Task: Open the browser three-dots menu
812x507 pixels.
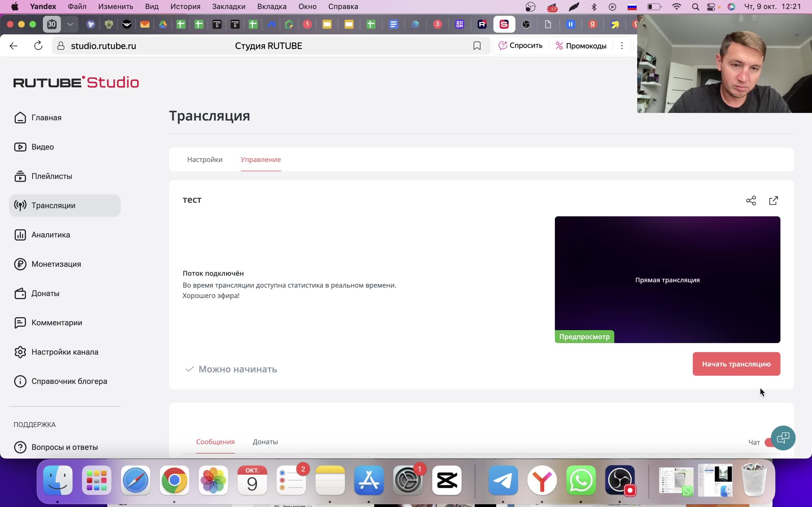Action: (x=622, y=46)
